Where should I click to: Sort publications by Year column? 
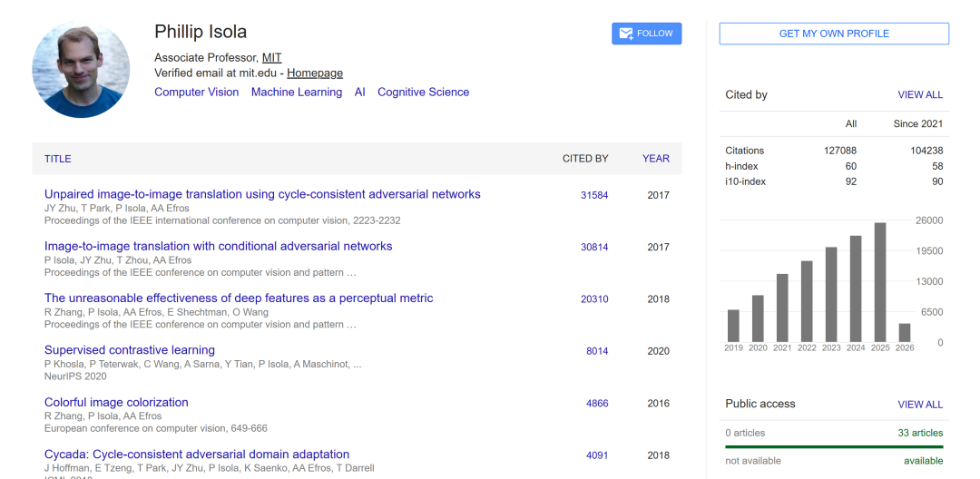[655, 159]
